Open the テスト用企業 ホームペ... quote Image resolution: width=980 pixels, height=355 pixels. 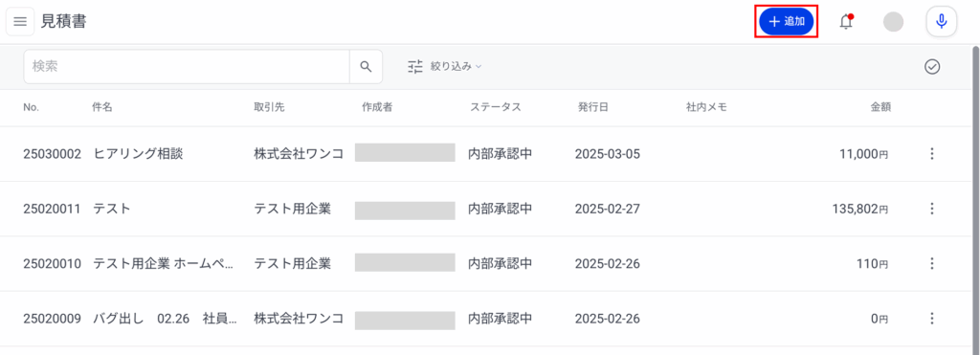pos(164,264)
